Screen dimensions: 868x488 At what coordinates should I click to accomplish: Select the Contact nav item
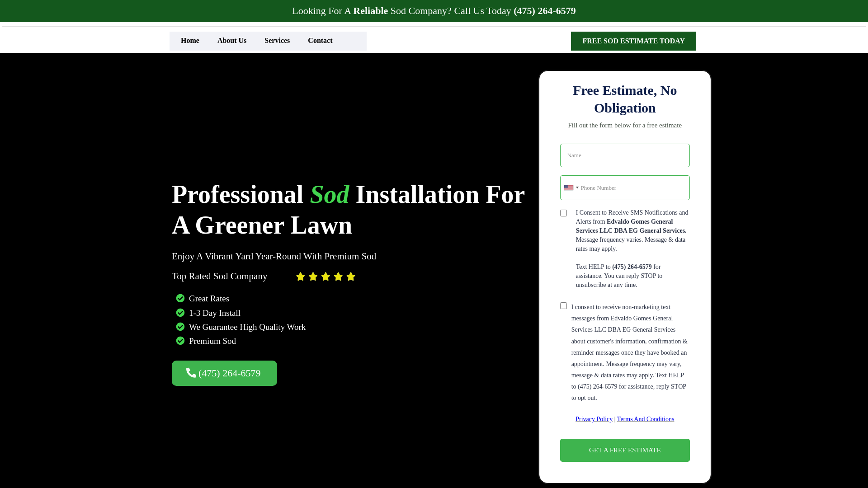coord(320,41)
